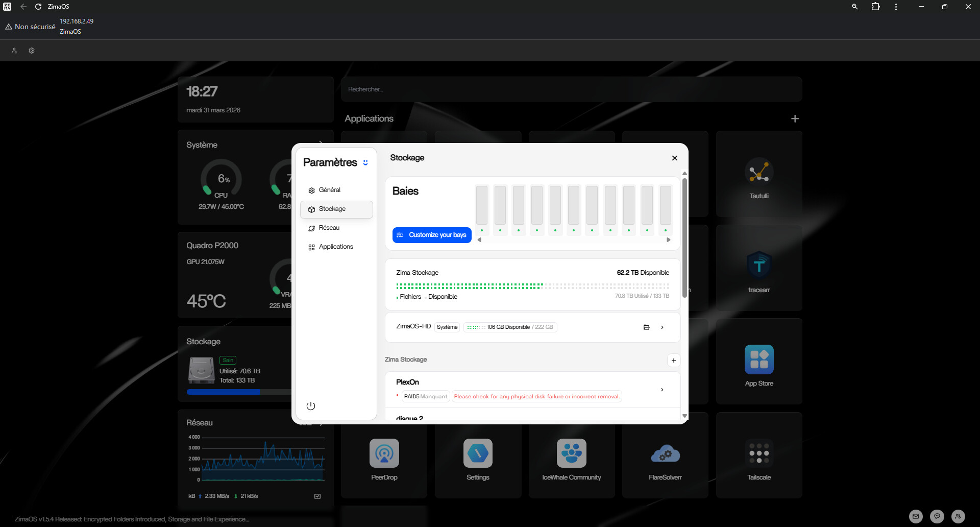
Task: Open Applications settings section
Action: tap(336, 247)
